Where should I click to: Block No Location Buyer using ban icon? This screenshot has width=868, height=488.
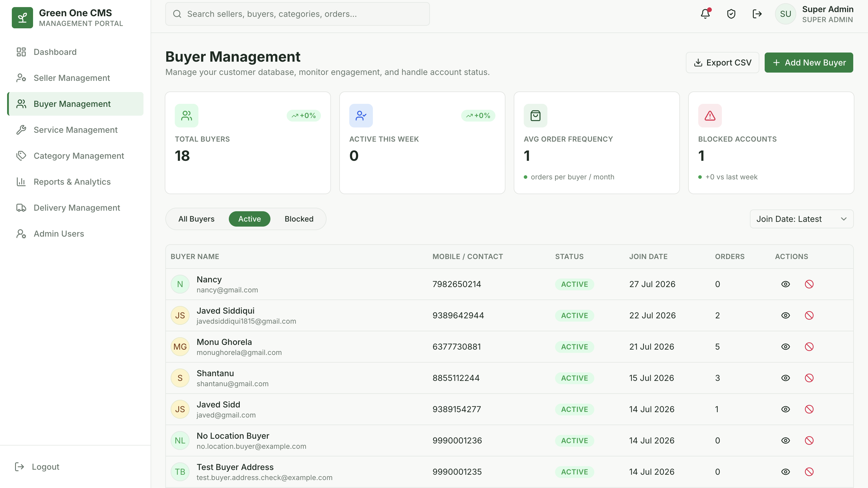[x=809, y=440]
